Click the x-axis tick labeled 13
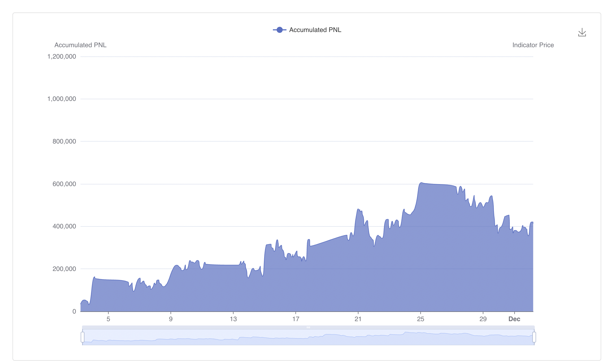This screenshot has width=605, height=364. tap(233, 319)
